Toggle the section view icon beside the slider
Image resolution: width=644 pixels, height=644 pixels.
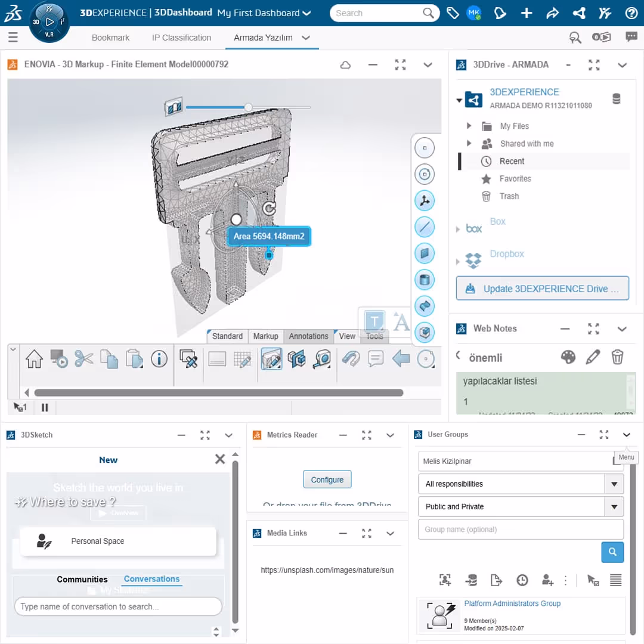174,107
